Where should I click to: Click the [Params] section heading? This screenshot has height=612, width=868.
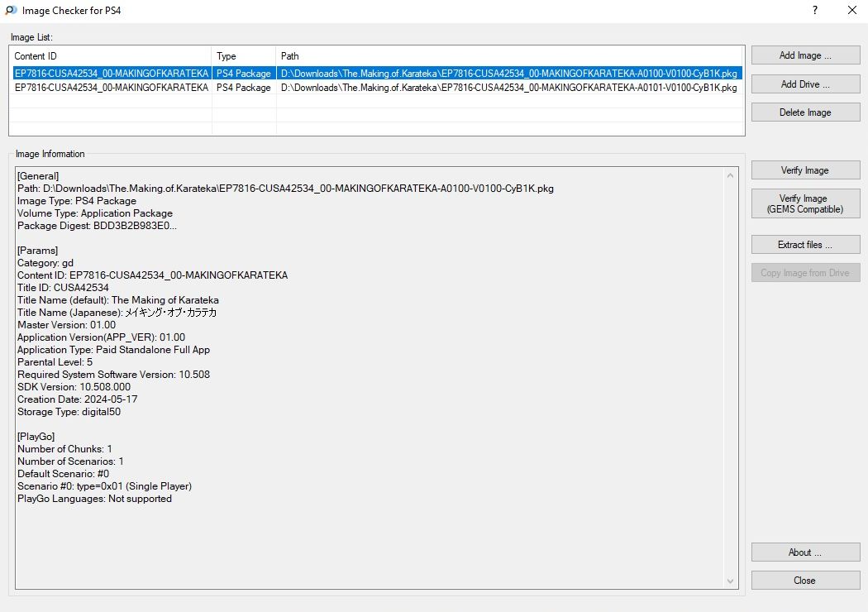(x=38, y=251)
